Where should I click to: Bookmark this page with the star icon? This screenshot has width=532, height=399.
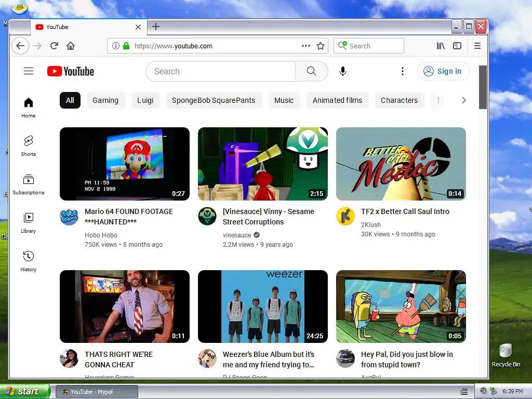(320, 46)
